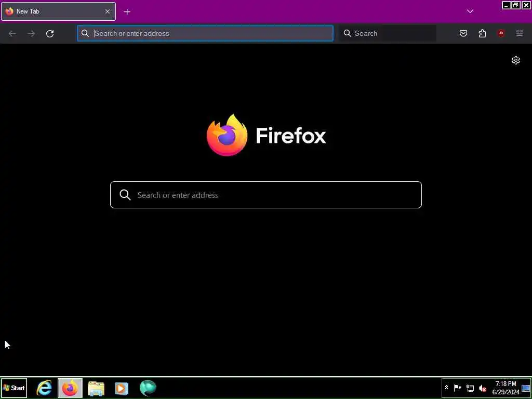Open the Action Center flag icon
The height and width of the screenshot is (399, 532).
pos(457,388)
